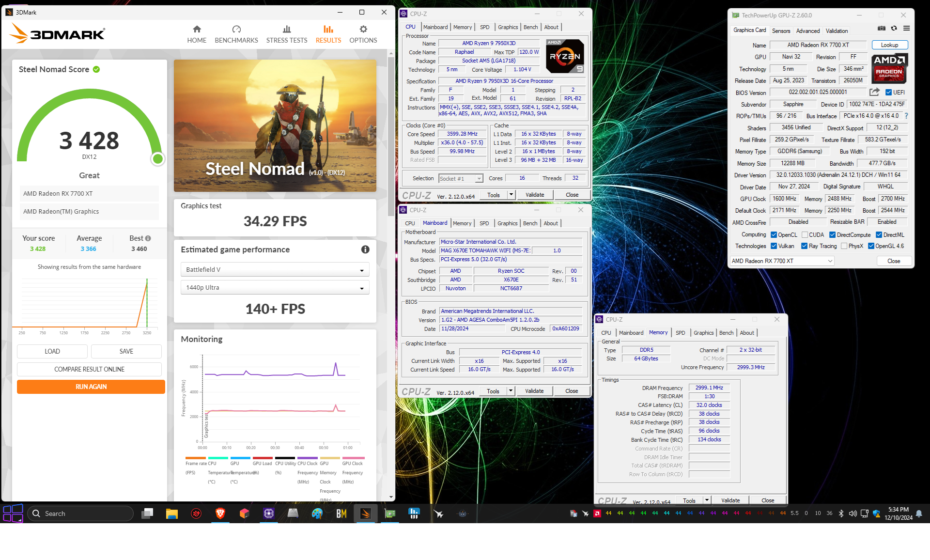Viewport: 930px width, 560px height.
Task: Click the info icon next to Best score
Action: [x=148, y=238]
